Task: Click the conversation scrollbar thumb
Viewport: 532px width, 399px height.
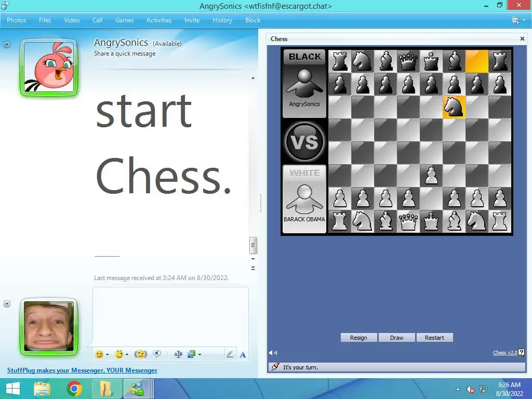Action: 253,245
